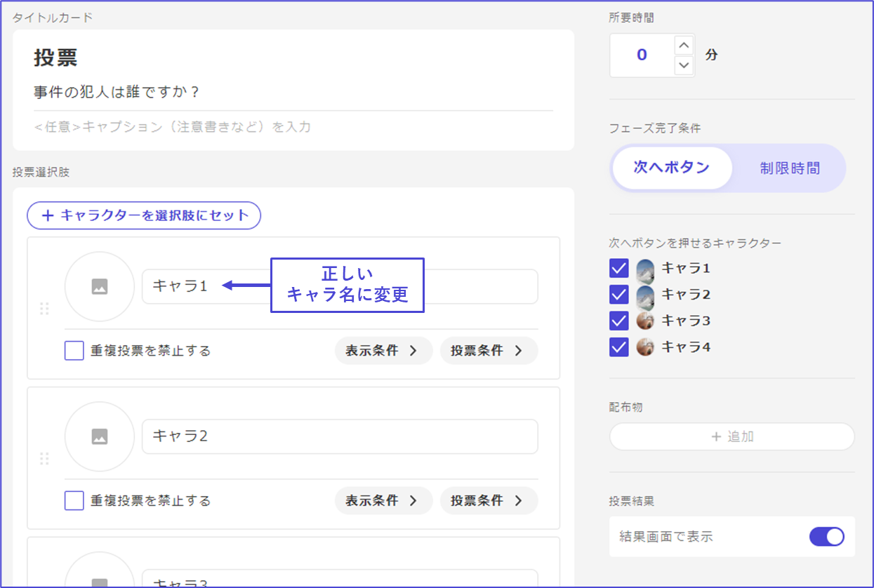
Task: Select 次へボタン as phase completion condition
Action: point(671,168)
